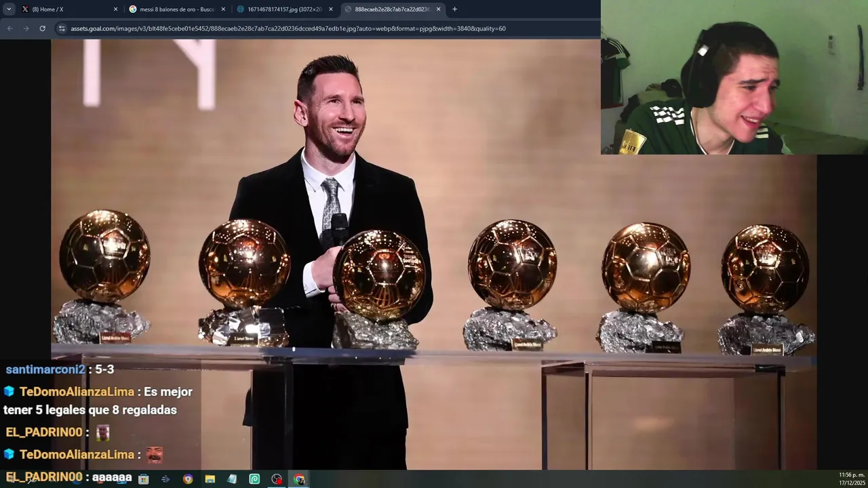
Task: Switch to the 16714678174157.jpg tab
Action: pos(284,9)
